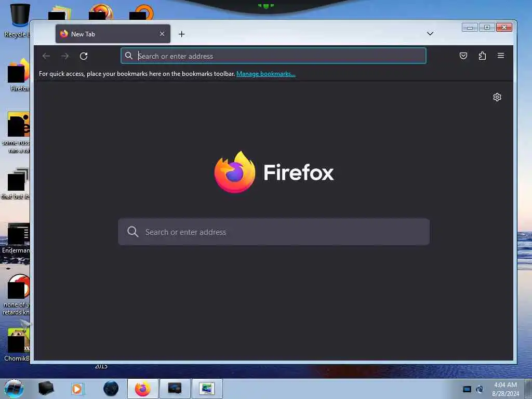Image resolution: width=532 pixels, height=399 pixels.
Task: Click the magnifier icon in the address bar
Action: 129,56
